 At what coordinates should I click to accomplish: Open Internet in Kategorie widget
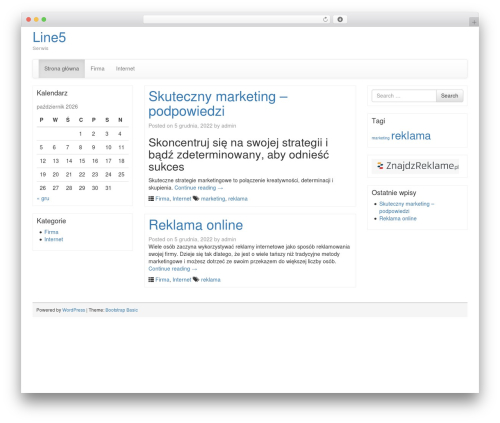tap(54, 239)
